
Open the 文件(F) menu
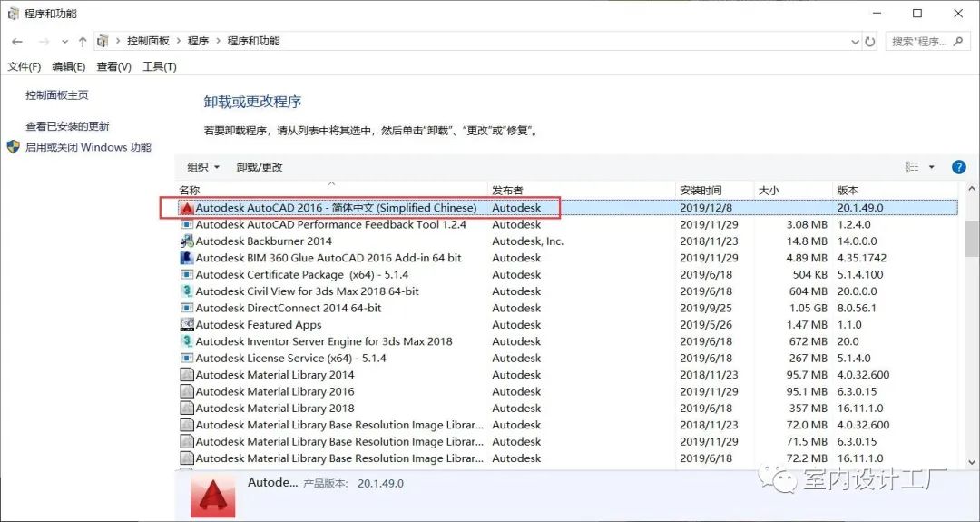click(24, 66)
